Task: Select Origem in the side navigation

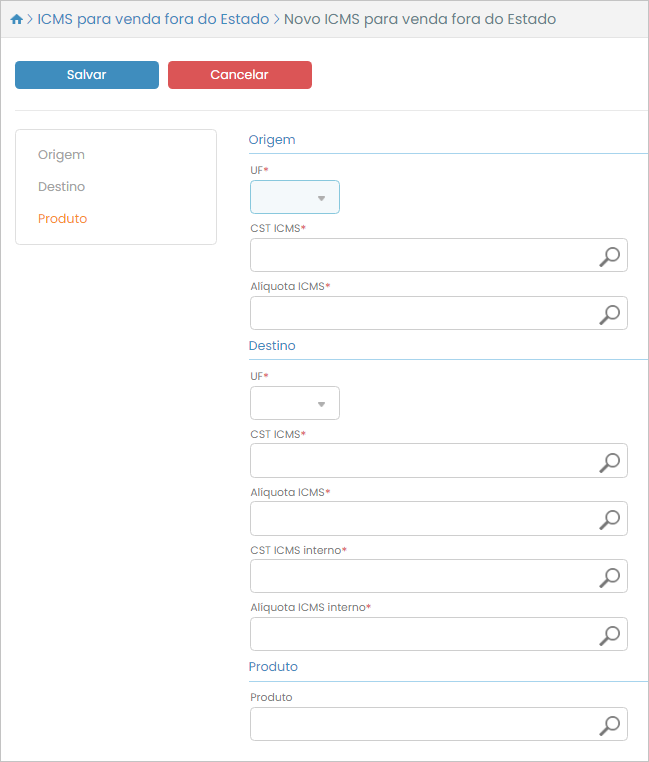Action: (x=61, y=155)
